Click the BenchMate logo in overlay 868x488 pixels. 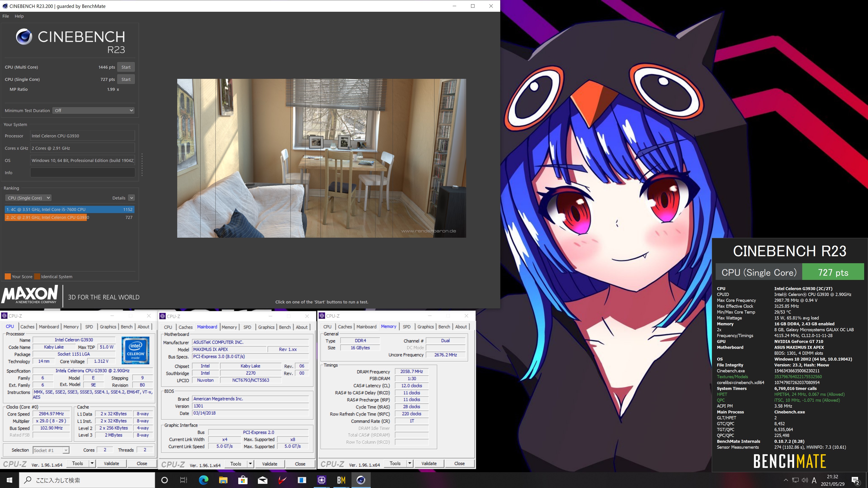pos(790,461)
